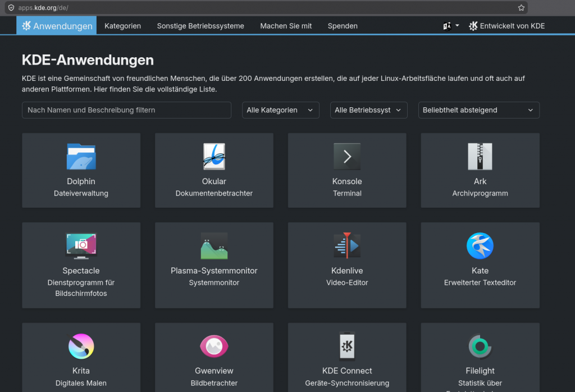The width and height of the screenshot is (575, 392).
Task: Open the Konsole title link
Action: (347, 181)
